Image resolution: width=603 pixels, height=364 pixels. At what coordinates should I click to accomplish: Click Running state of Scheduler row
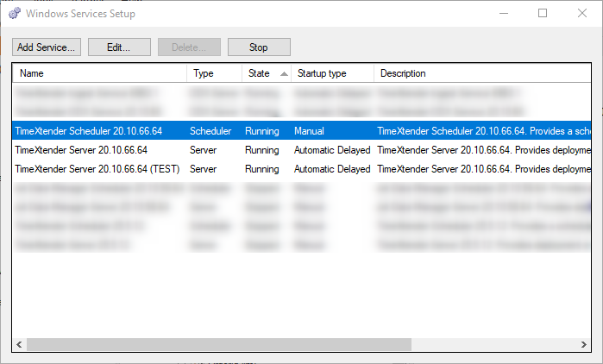point(262,131)
